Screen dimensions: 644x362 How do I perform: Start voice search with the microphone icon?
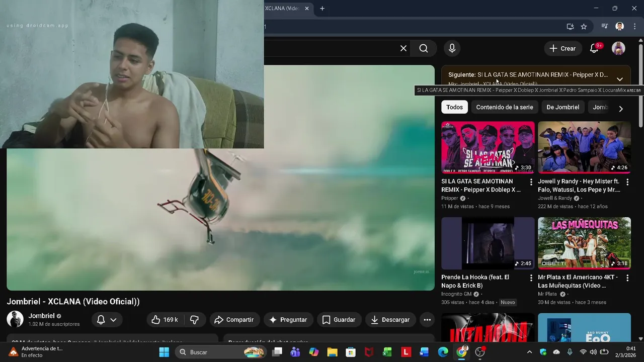pyautogui.click(x=452, y=48)
